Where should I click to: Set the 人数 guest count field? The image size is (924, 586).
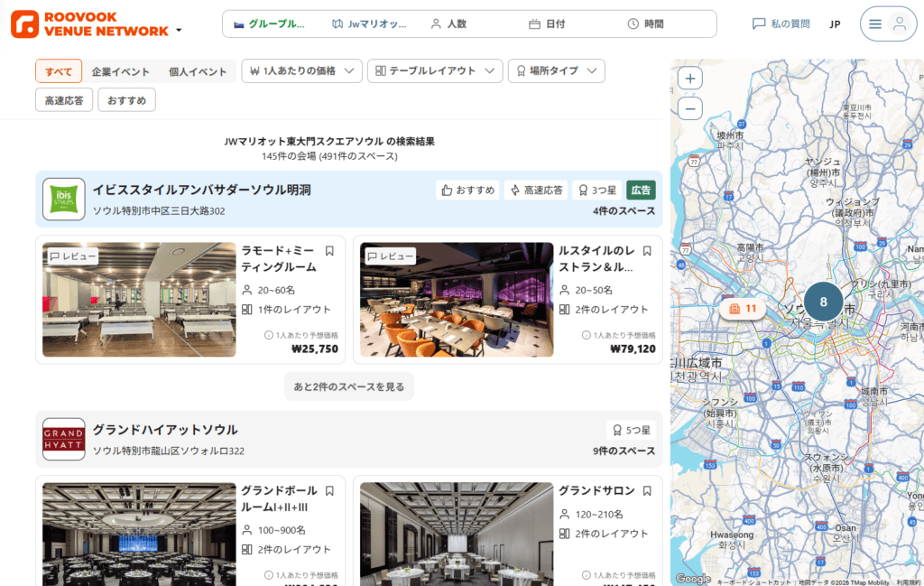click(449, 24)
